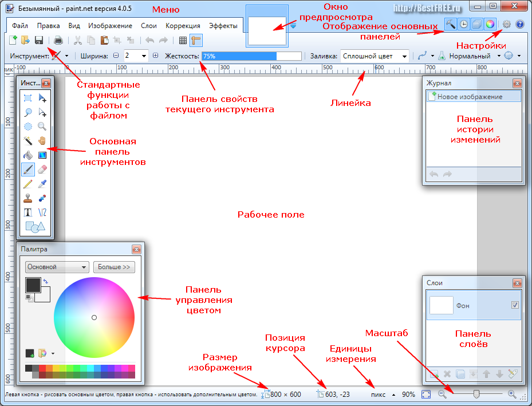Expand the Заливка fill style dropdown
This screenshot has width=532, height=406.
pyautogui.click(x=404, y=56)
